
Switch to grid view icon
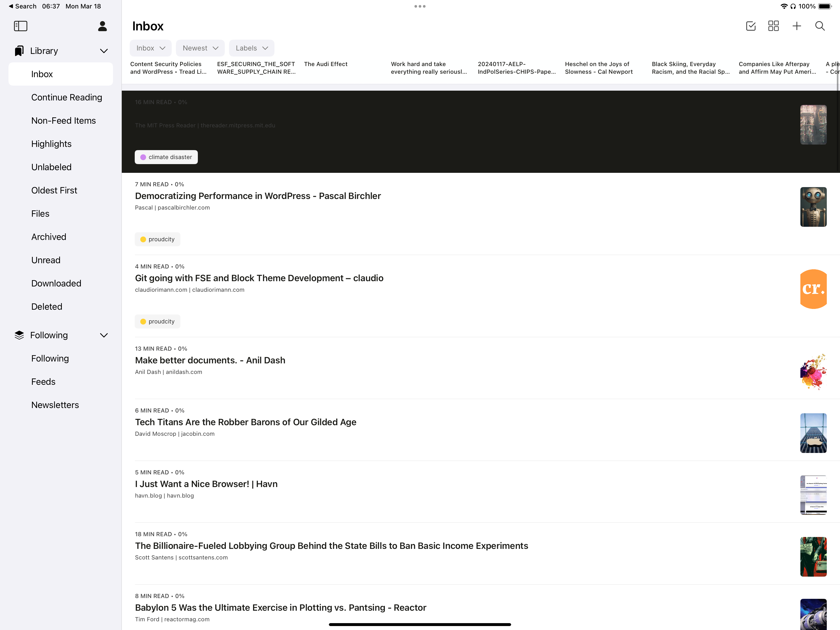pyautogui.click(x=773, y=26)
